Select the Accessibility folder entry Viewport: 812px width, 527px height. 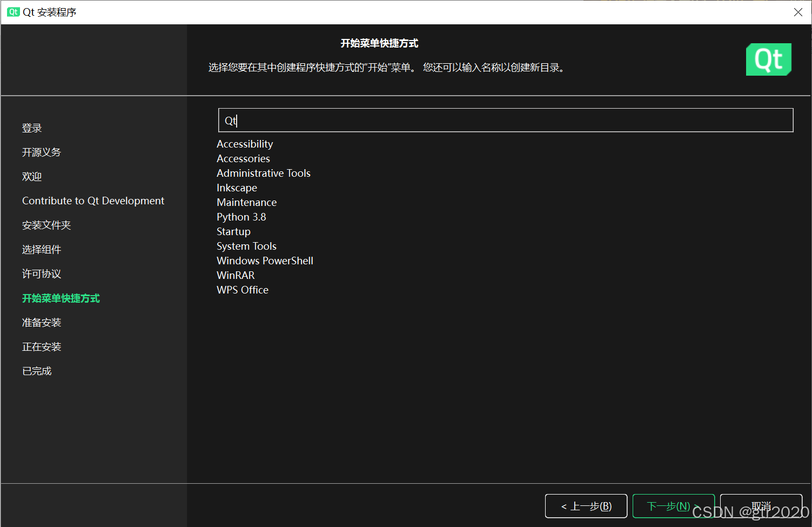point(245,144)
